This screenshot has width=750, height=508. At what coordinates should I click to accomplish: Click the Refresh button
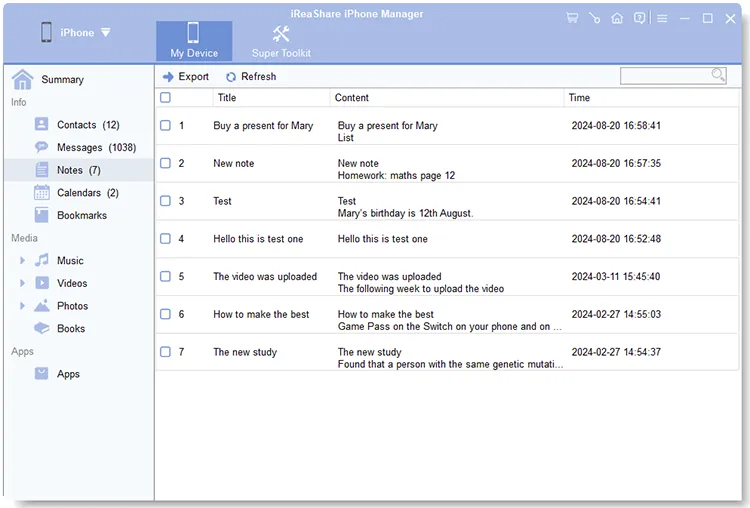pyautogui.click(x=251, y=77)
